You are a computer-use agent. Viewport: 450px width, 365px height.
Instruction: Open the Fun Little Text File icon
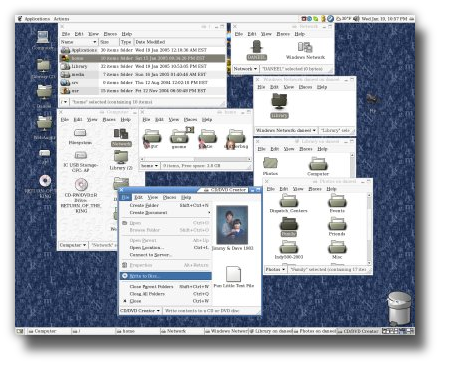pyautogui.click(x=234, y=277)
